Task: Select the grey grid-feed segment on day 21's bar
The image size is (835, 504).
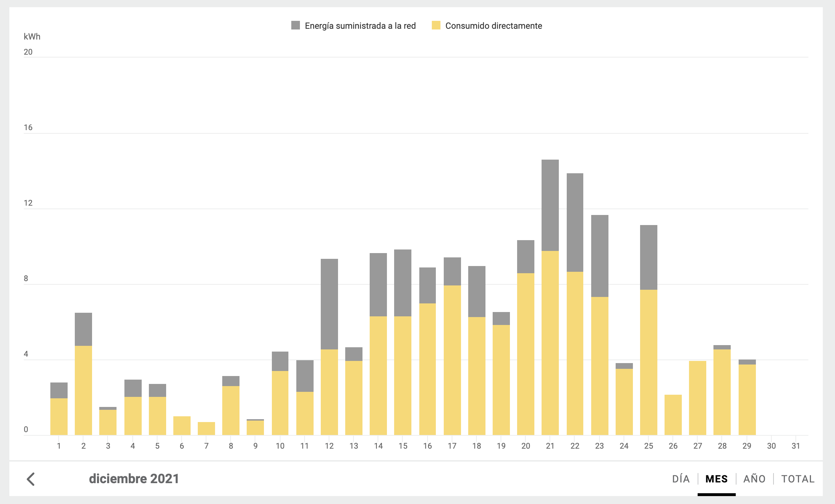Action: (550, 205)
